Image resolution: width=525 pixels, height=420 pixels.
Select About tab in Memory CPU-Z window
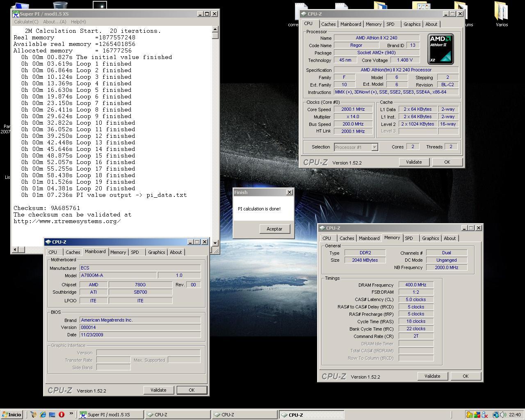(x=450, y=238)
